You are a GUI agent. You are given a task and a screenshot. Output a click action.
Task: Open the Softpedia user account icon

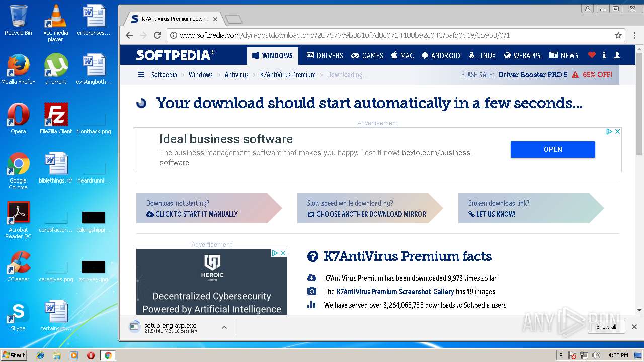617,55
